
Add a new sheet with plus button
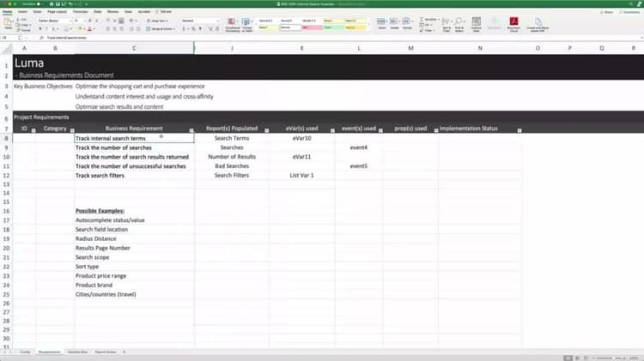(125, 352)
